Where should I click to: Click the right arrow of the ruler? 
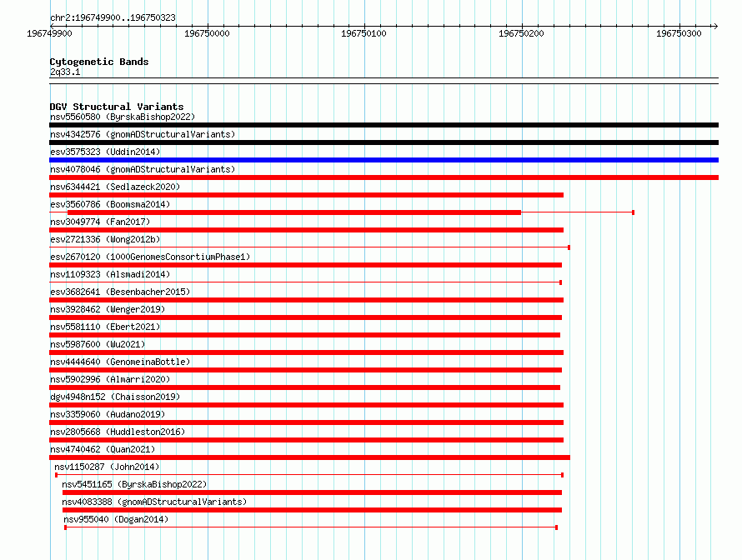click(x=715, y=26)
